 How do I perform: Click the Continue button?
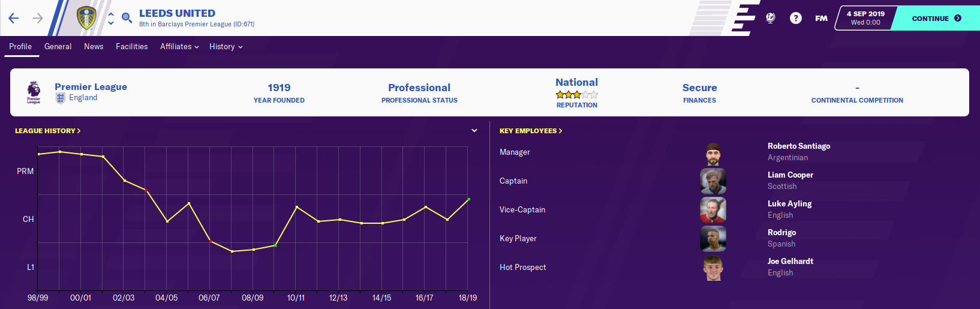point(936,18)
